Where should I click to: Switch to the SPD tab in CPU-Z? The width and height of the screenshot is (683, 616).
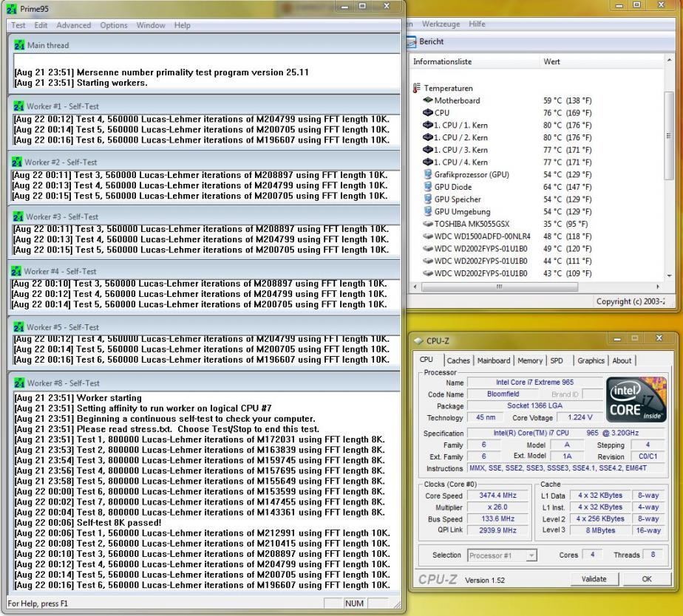557,360
